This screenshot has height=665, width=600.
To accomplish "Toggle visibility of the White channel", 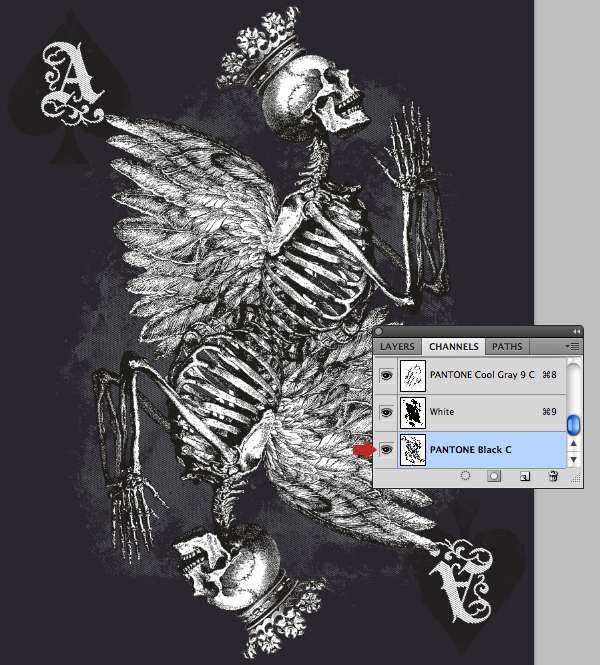I will point(386,412).
